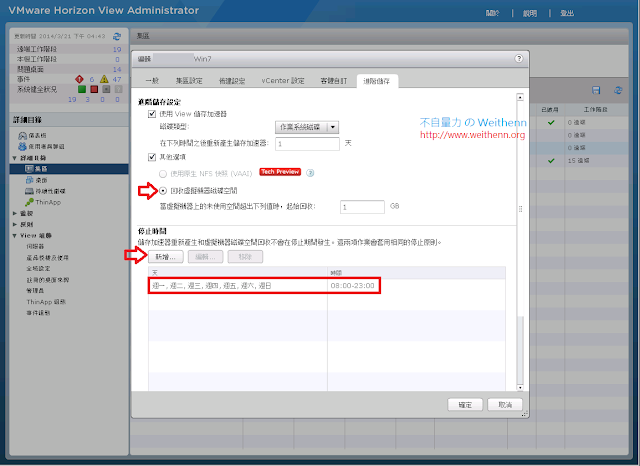Click the 移除 remove blackout time button

tap(245, 257)
